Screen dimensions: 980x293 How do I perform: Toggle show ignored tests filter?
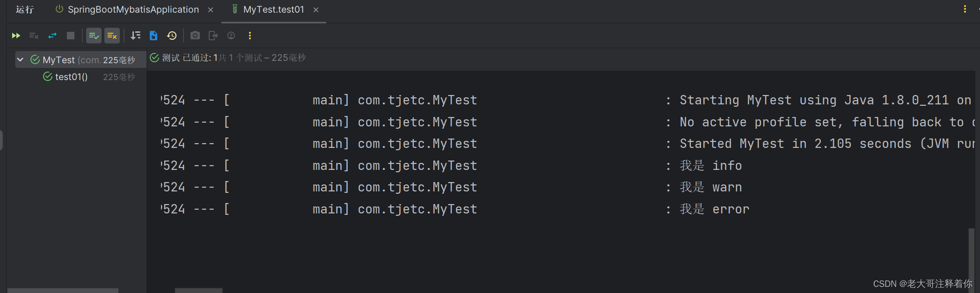[112, 36]
